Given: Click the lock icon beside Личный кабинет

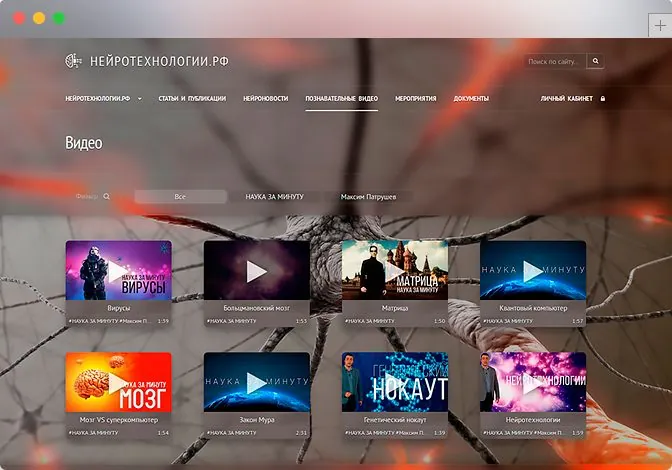Looking at the screenshot, I should pos(603,99).
